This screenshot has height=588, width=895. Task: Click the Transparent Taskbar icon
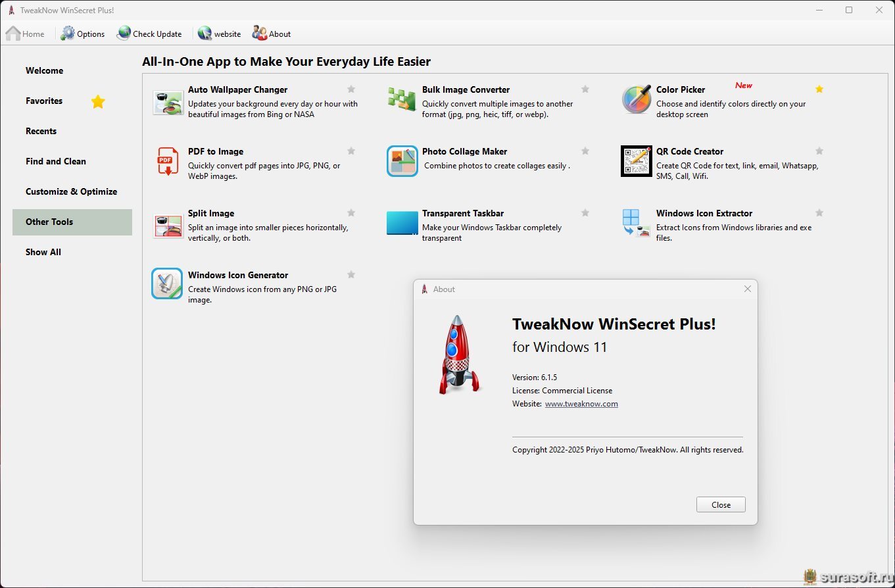click(x=402, y=224)
